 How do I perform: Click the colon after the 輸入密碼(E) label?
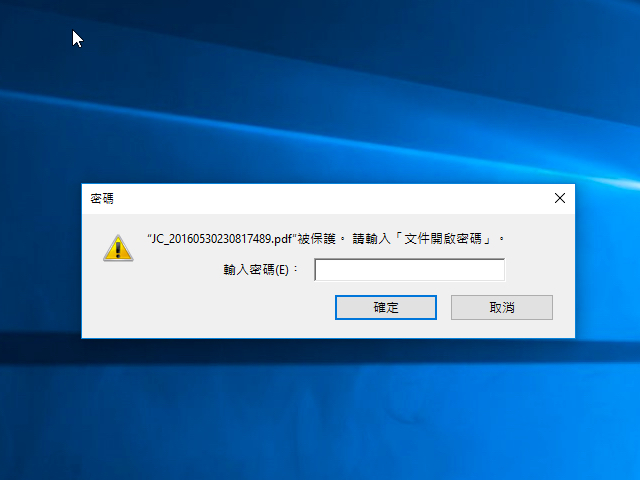click(296, 270)
